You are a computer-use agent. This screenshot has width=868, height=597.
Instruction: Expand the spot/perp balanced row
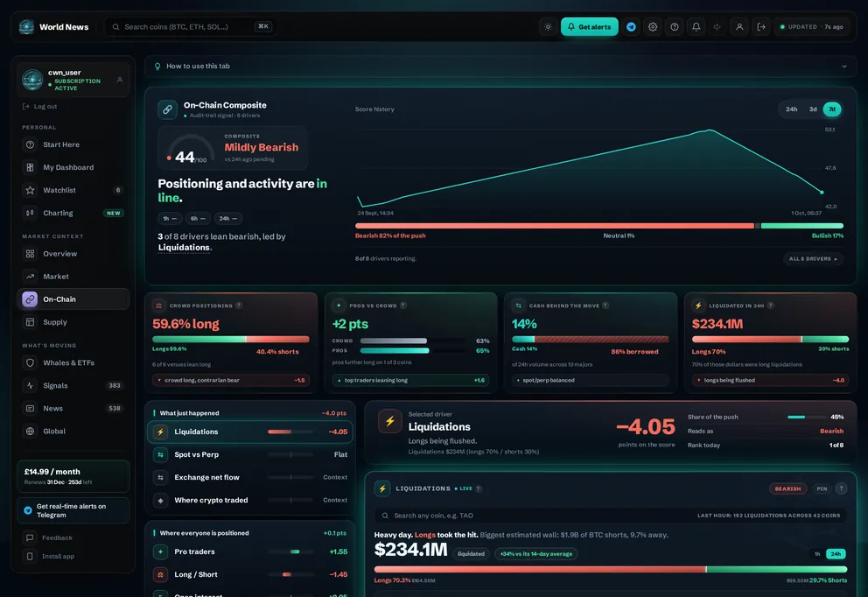pyautogui.click(x=590, y=380)
